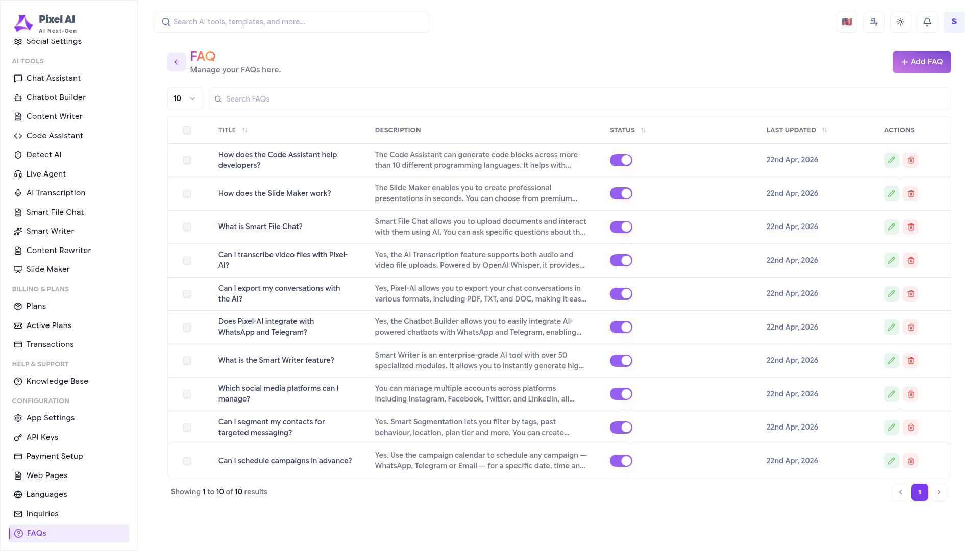
Task: Toggle status of Smart Writer feature FAQ
Action: pyautogui.click(x=621, y=361)
